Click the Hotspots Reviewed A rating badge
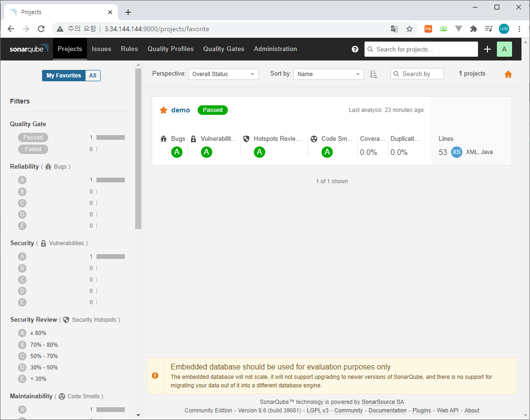The image size is (530, 420). pyautogui.click(x=259, y=152)
